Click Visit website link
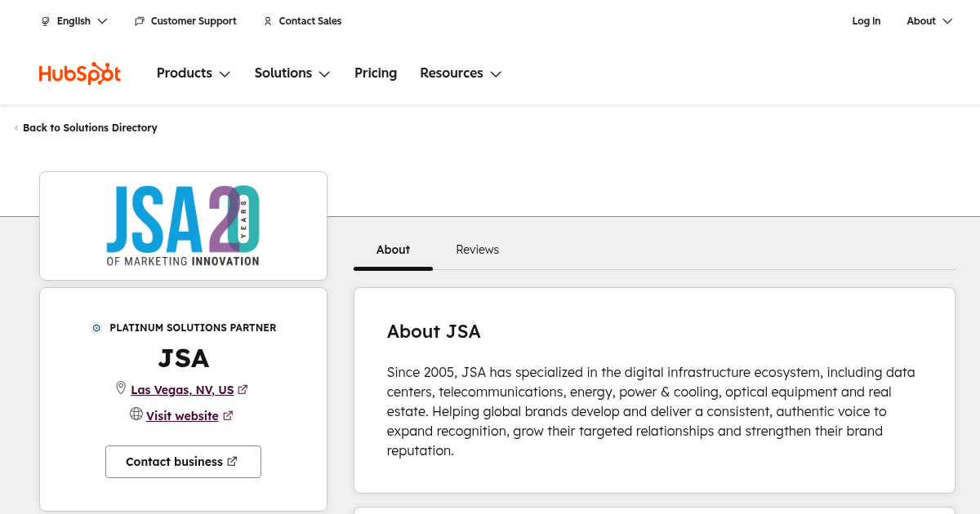The height and width of the screenshot is (514, 980). (x=182, y=416)
